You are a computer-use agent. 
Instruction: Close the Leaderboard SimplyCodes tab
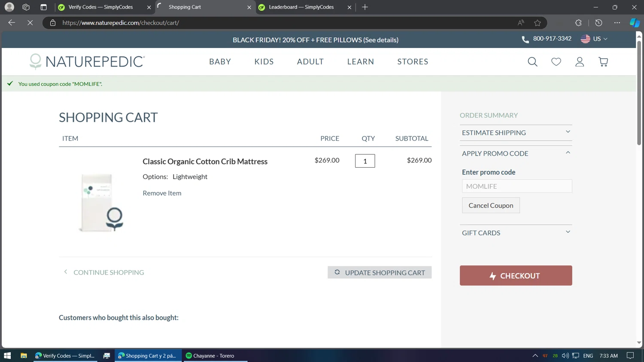coord(349,7)
